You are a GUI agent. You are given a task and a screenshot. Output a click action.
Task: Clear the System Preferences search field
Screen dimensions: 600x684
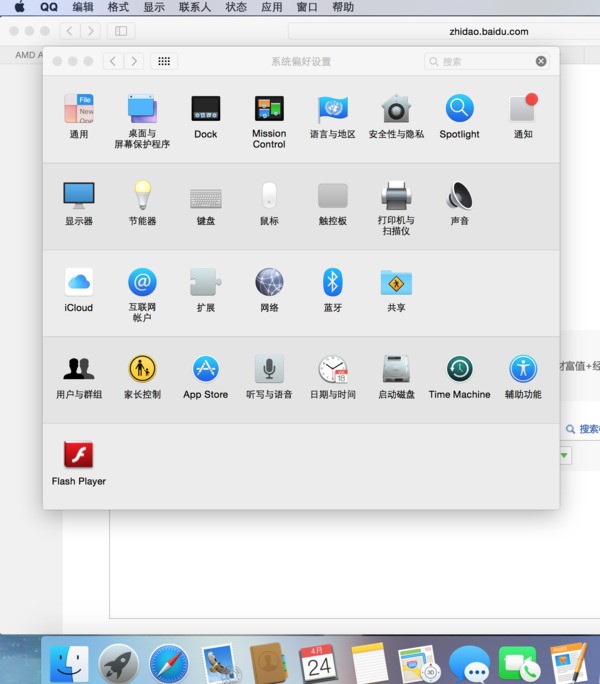pos(541,61)
